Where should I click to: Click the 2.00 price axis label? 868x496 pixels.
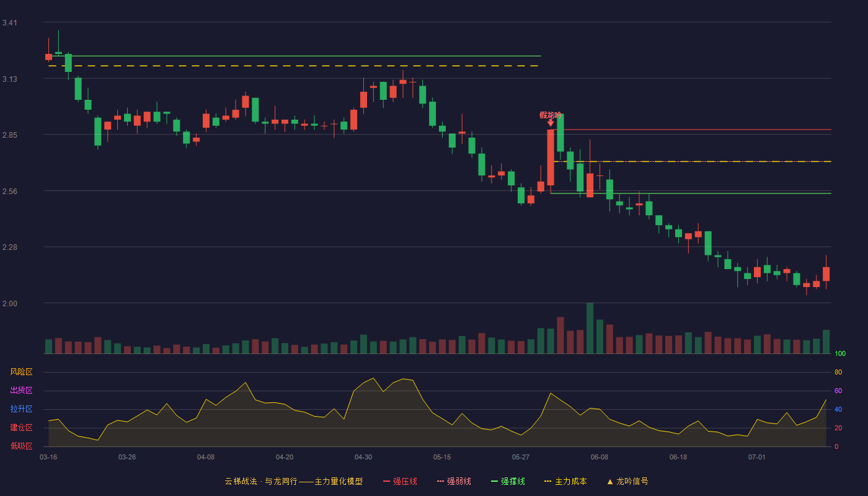10,304
